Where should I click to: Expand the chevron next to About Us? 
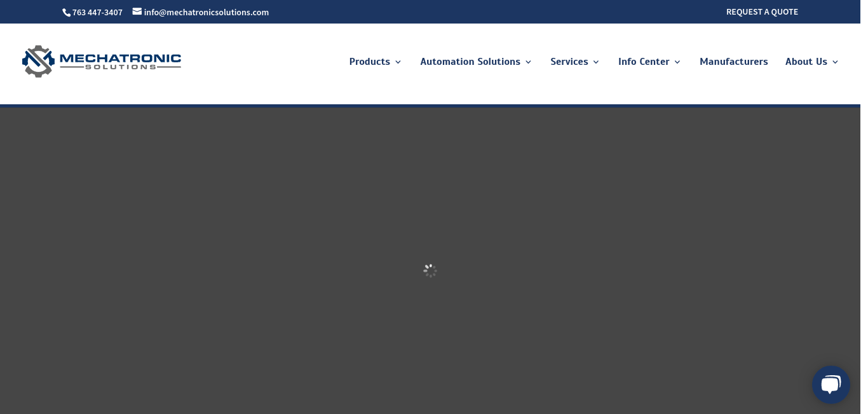835,62
